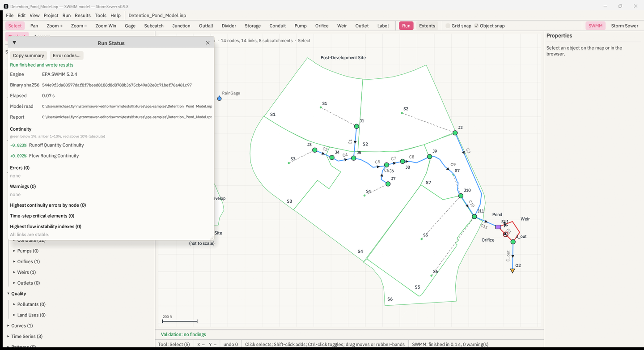Select junction node J8 on the map

(402, 161)
